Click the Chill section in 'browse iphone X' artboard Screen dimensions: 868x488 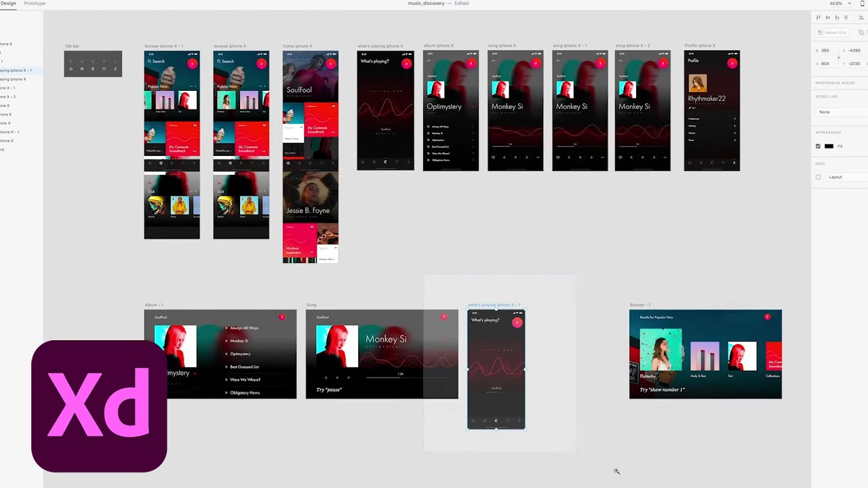pos(241,199)
